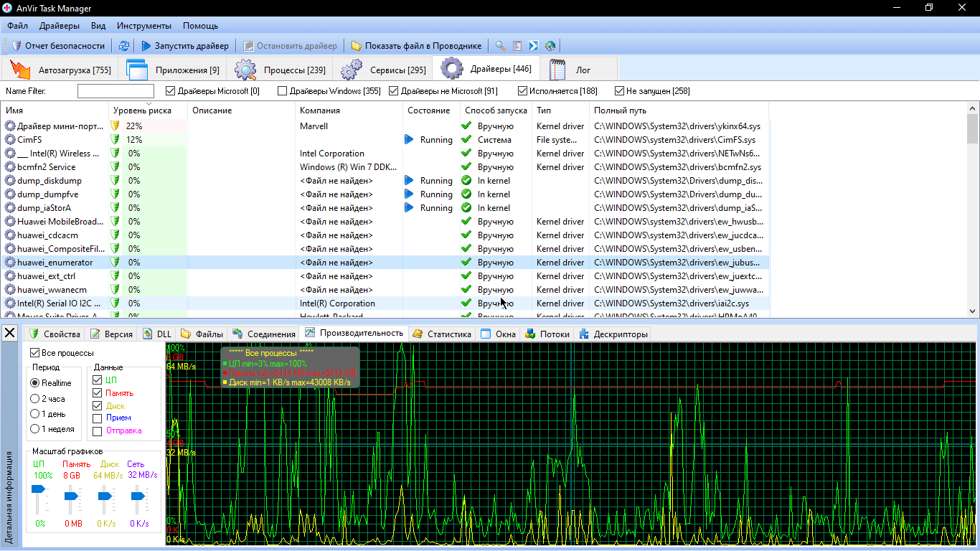Click Показать файл в Проводнике button
Image resolution: width=980 pixels, height=551 pixels.
click(416, 46)
